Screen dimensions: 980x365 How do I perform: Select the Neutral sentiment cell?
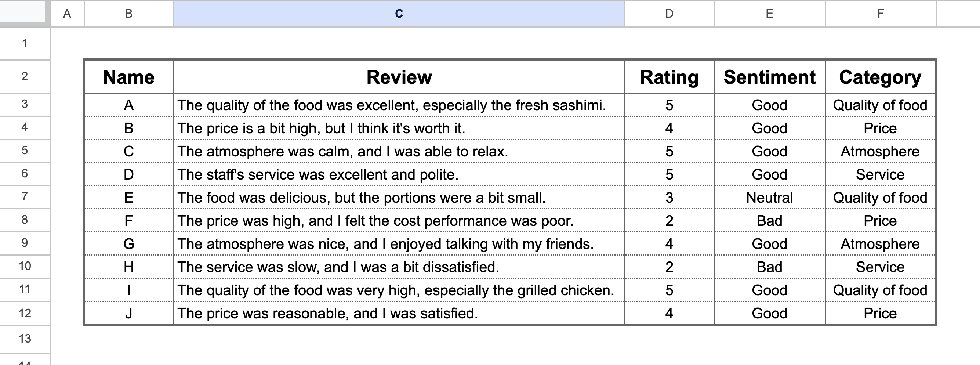click(x=769, y=197)
